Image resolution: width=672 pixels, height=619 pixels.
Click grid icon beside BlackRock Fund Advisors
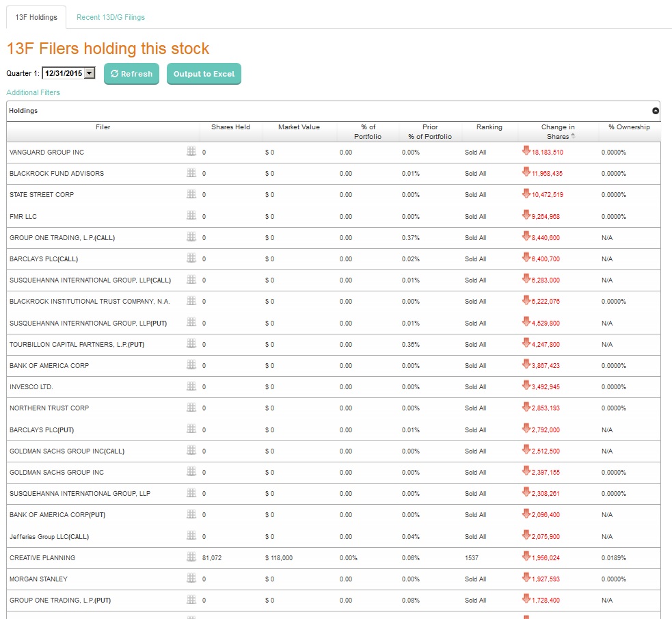coord(191,173)
